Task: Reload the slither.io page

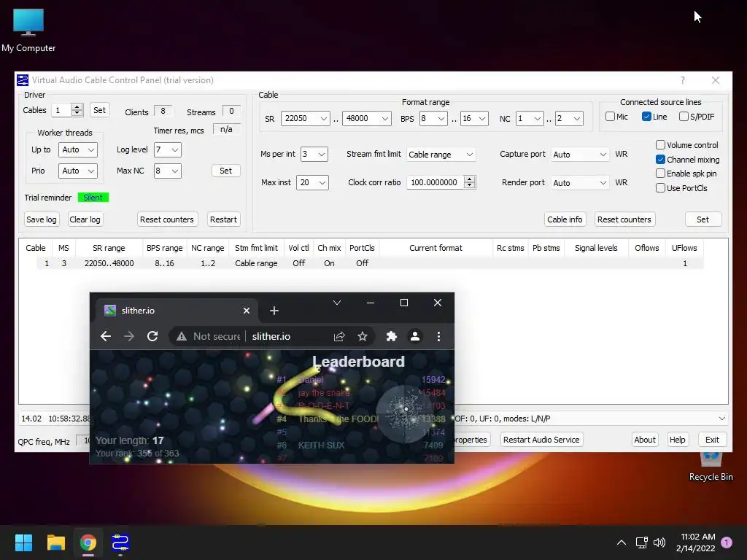Action: 152,336
